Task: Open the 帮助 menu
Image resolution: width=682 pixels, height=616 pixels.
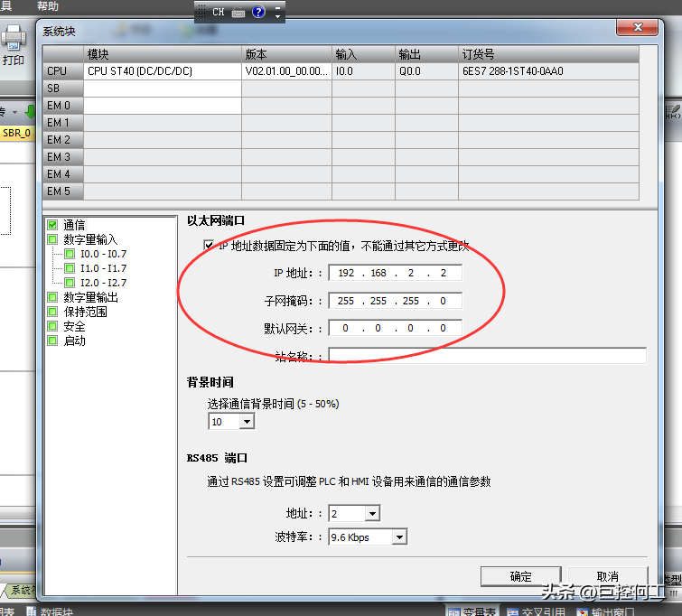Action: pos(48,5)
